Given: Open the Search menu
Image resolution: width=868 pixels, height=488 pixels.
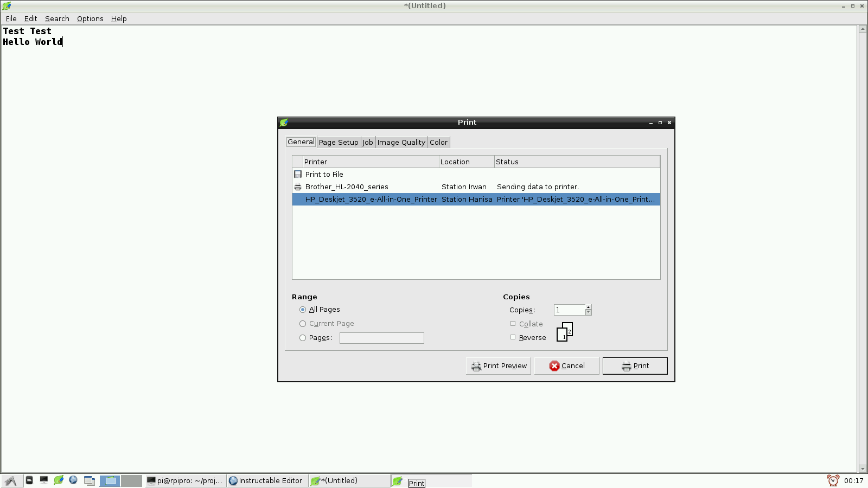Looking at the screenshot, I should pos(57,18).
